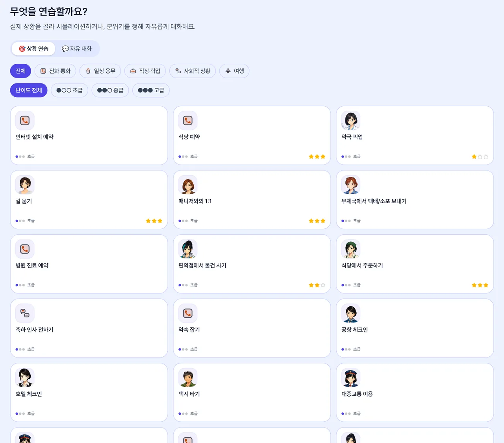Filter scenarios by 여행
The height and width of the screenshot is (443, 504).
[x=234, y=71]
